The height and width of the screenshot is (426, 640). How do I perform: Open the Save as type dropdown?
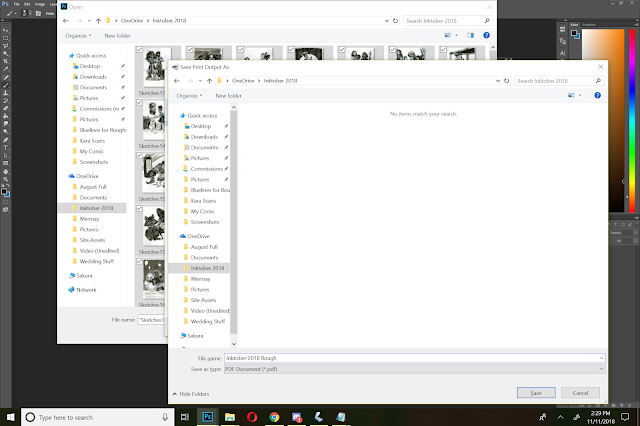pos(414,369)
